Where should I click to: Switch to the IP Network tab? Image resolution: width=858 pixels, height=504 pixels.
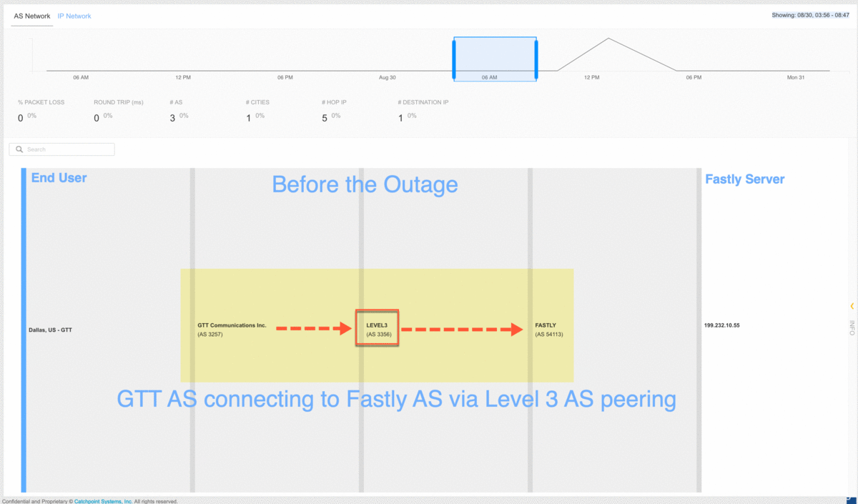click(x=74, y=16)
